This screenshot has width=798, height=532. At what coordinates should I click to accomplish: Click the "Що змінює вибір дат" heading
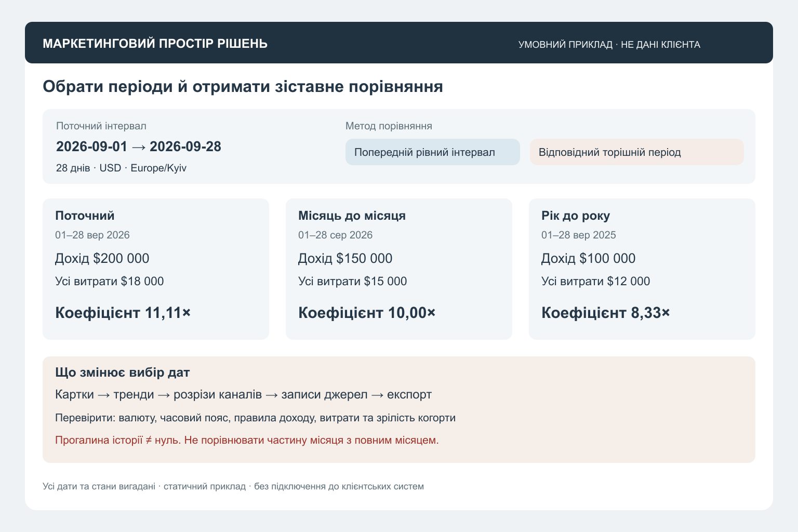[x=123, y=373]
